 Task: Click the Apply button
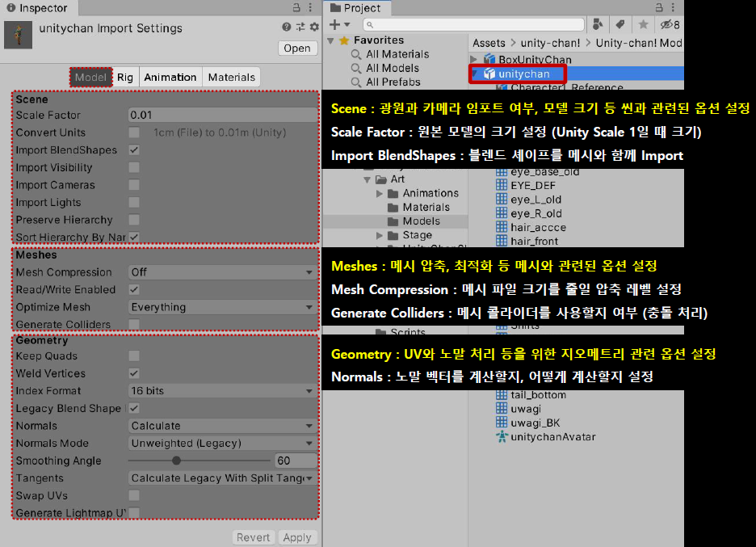point(297,537)
